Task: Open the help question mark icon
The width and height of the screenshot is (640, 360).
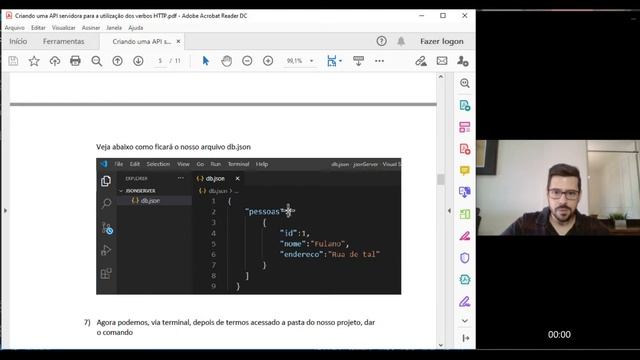Action: (382, 41)
